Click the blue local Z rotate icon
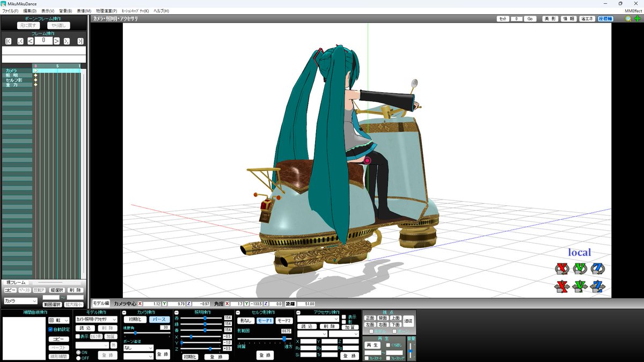Image resolution: width=644 pixels, height=362 pixels. (597, 268)
